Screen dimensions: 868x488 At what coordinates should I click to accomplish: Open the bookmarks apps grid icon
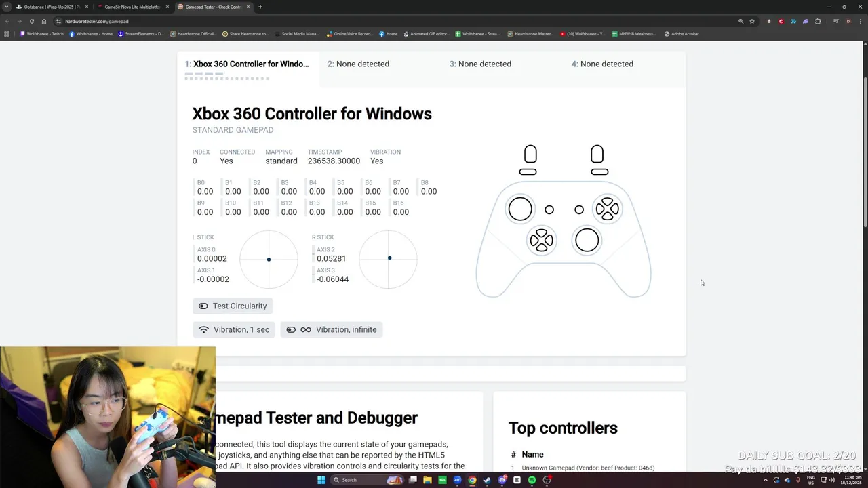7,34
